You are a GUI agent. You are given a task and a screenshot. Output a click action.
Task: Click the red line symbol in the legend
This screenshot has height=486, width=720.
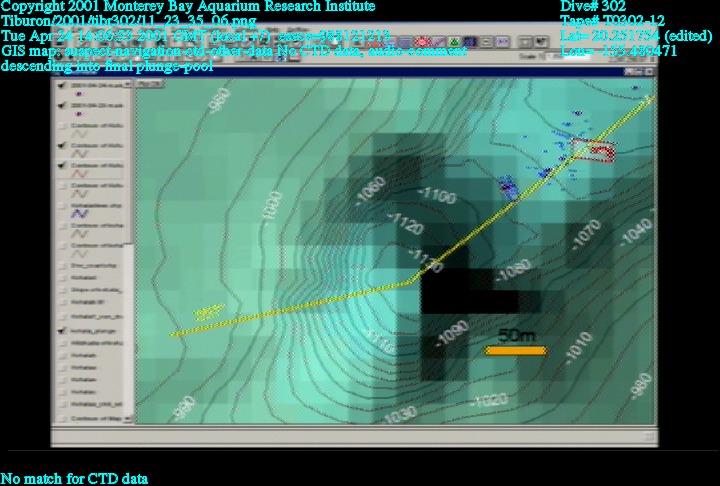pyautogui.click(x=80, y=174)
